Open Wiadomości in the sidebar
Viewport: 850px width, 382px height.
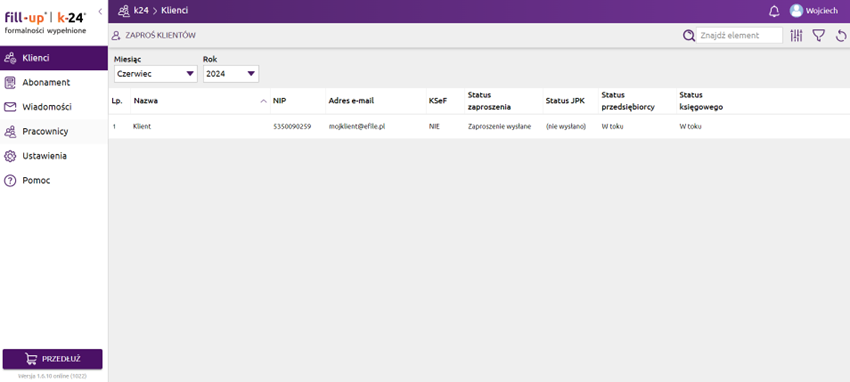(54, 107)
